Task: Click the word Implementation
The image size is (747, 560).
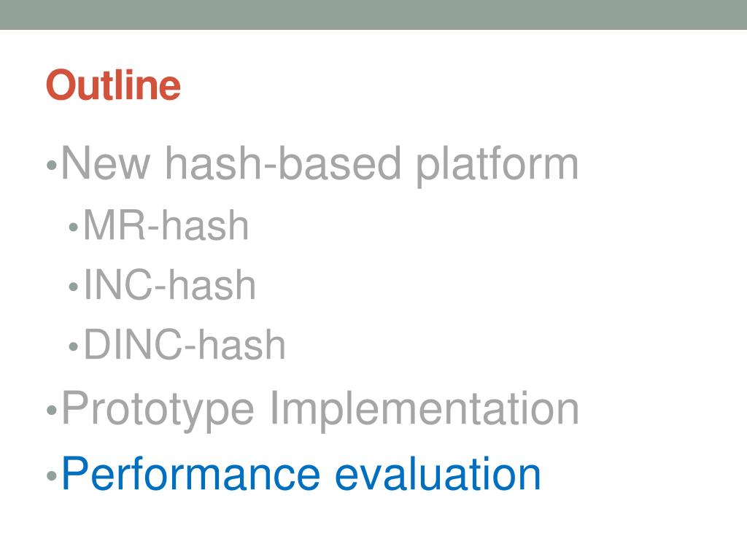Action: click(425, 409)
